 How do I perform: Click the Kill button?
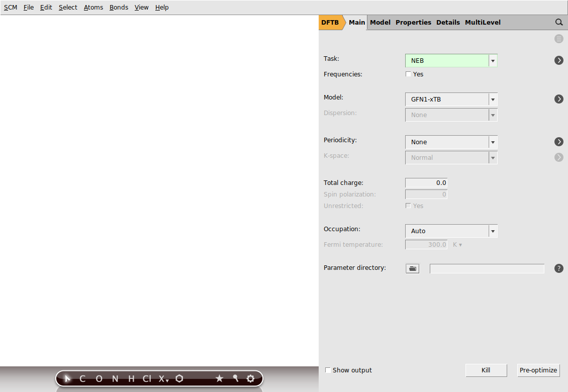[x=486, y=370]
